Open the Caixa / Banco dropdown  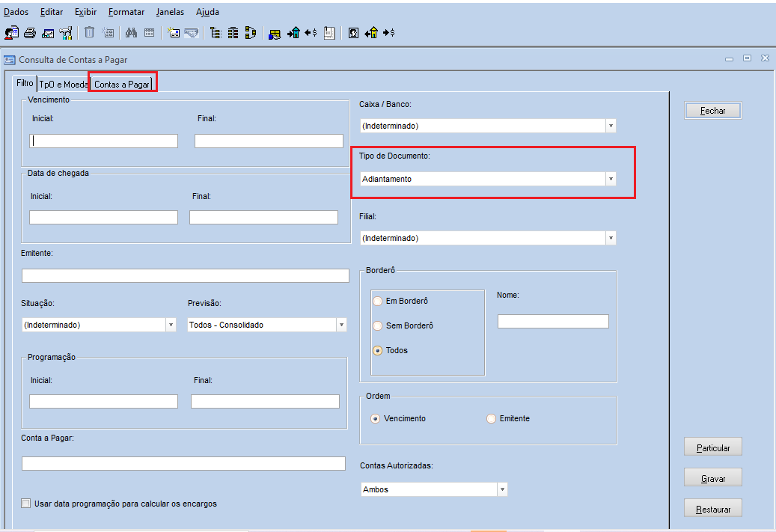pos(611,126)
